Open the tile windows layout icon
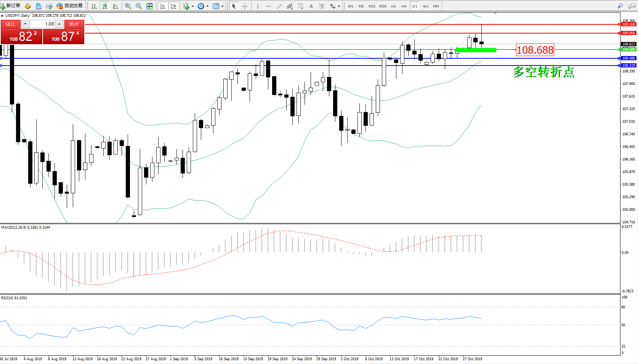638x364 pixels. pos(149,6)
